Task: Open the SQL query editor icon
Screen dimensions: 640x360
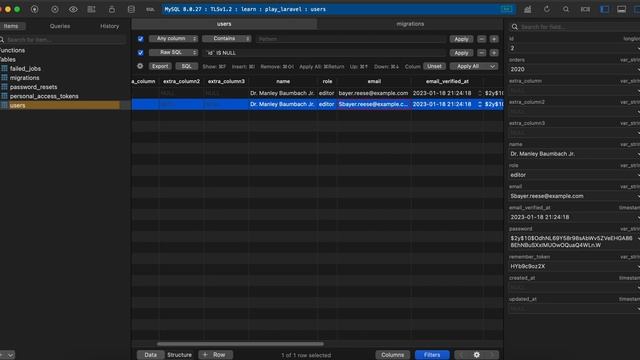Action: click(x=150, y=9)
